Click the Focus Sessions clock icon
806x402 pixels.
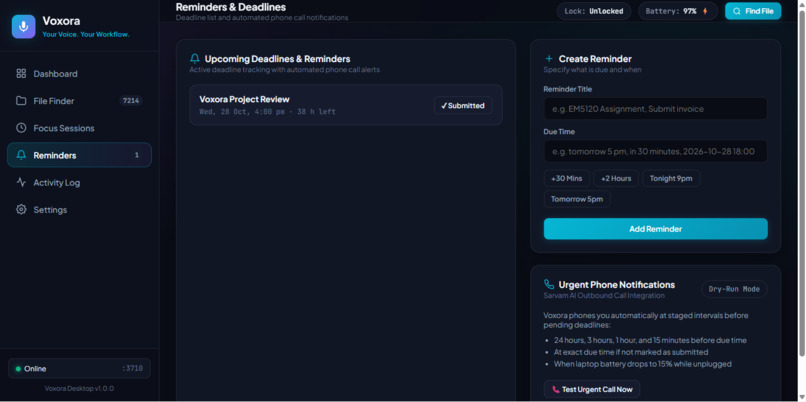click(x=21, y=128)
